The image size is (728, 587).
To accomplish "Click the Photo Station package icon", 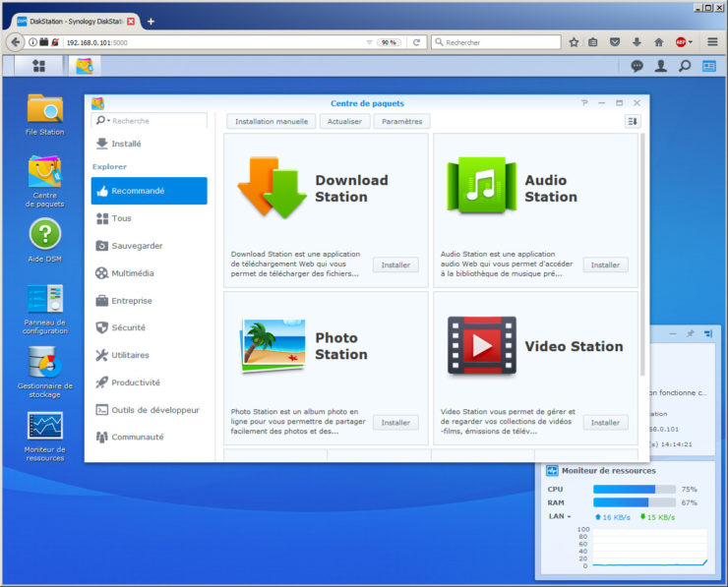I will coord(273,345).
